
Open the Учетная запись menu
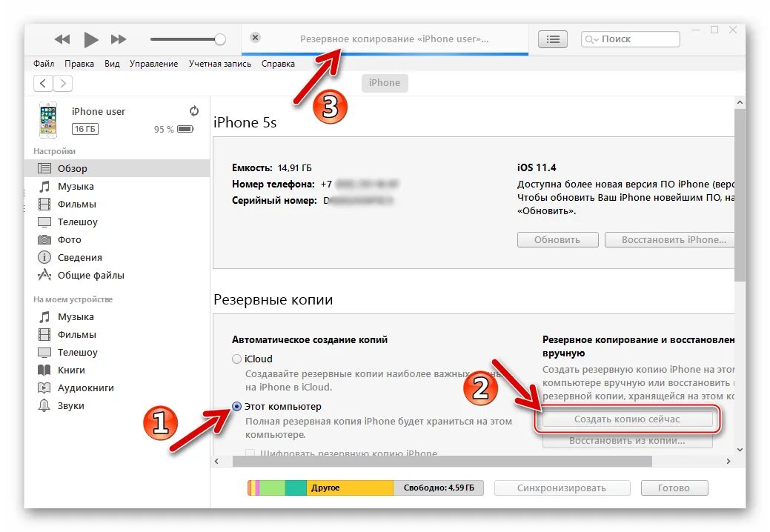click(x=220, y=64)
